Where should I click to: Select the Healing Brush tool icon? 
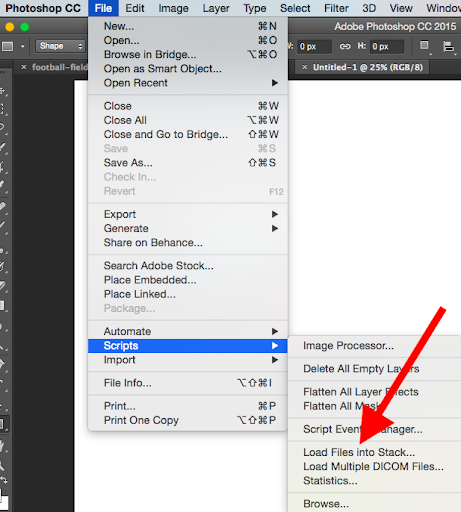click(3, 206)
